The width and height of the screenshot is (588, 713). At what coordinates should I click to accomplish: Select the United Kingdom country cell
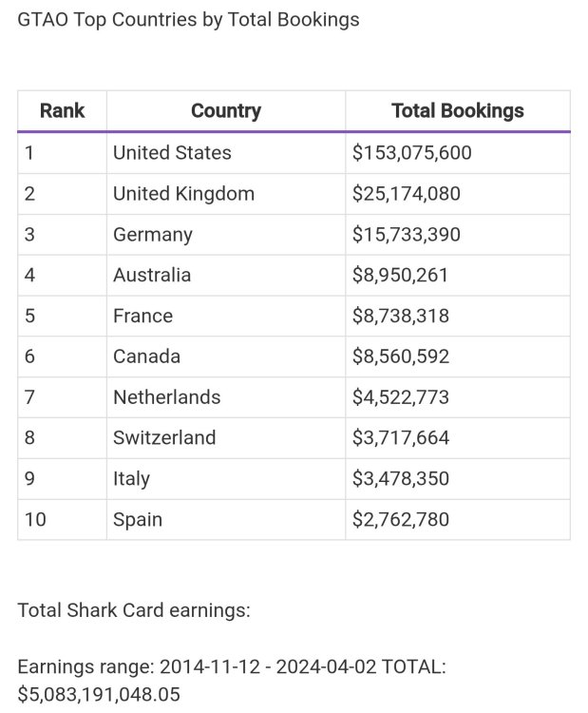point(183,194)
